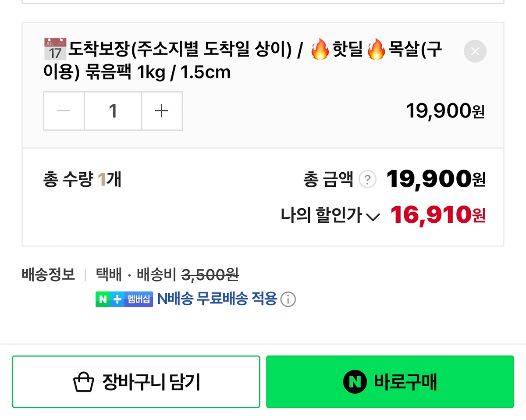Show info next to N배송 무료배송 적용

[288, 300]
